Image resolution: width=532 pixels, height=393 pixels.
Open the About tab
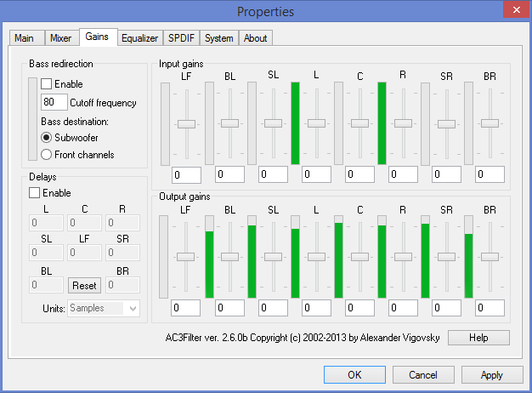255,38
